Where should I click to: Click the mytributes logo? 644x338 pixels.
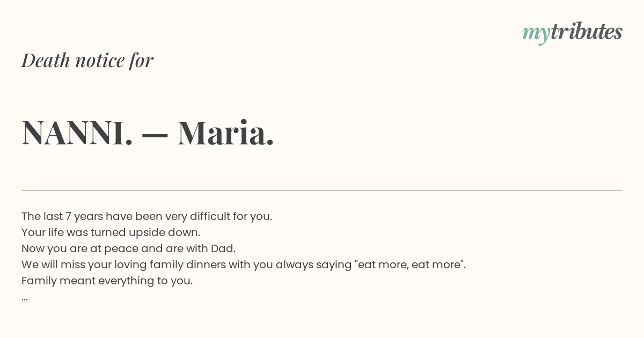point(572,32)
